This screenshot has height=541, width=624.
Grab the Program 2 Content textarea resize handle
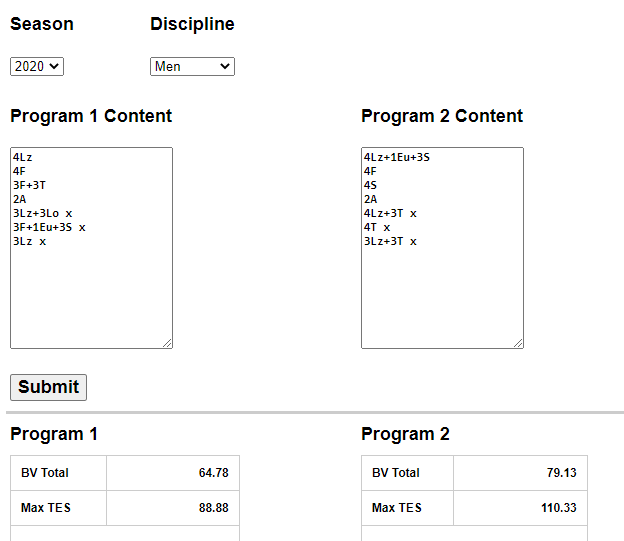click(x=518, y=343)
